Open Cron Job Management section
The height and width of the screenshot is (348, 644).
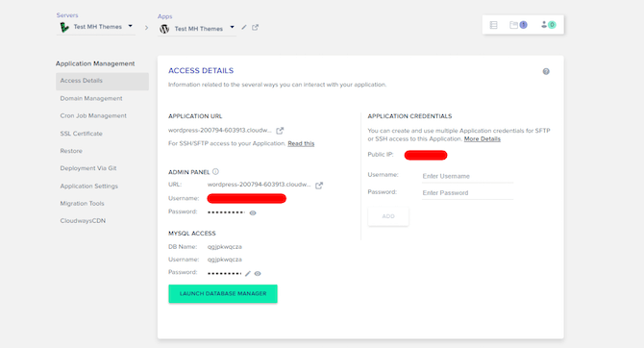point(93,116)
